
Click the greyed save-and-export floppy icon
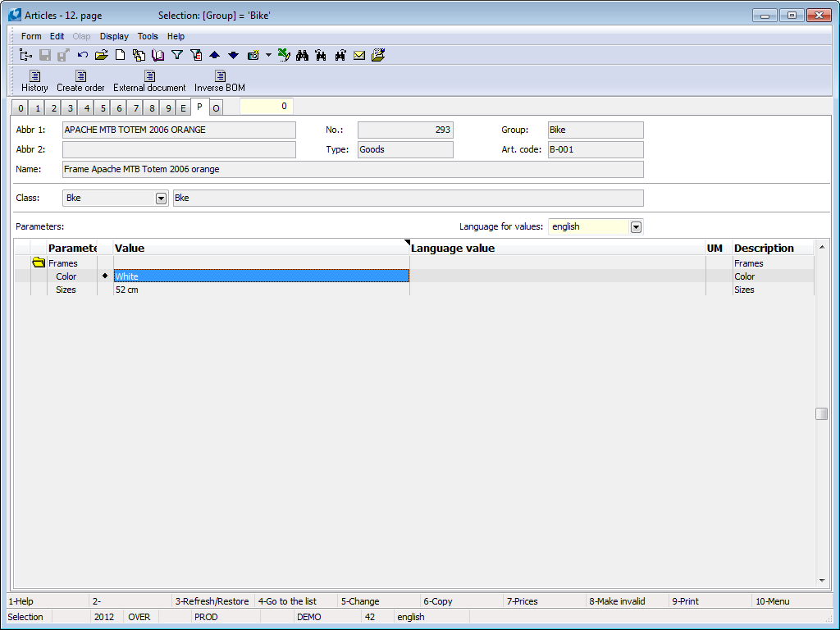tap(63, 55)
